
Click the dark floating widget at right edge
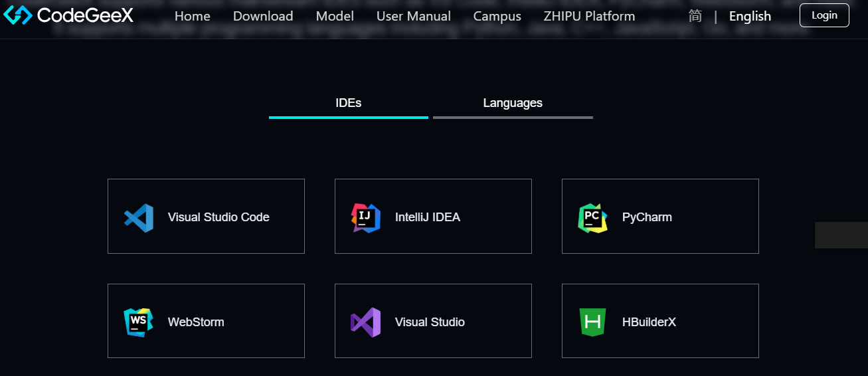pos(841,235)
